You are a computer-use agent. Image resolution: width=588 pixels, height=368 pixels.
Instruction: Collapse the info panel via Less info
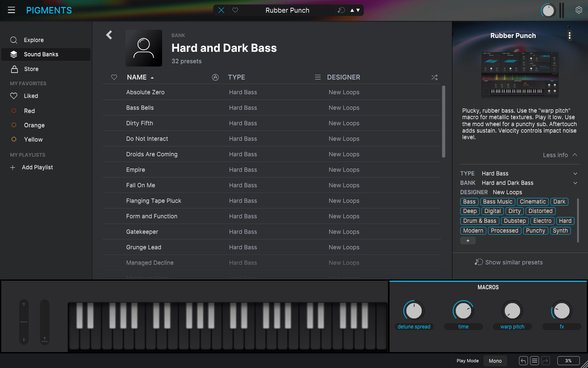[x=560, y=155]
